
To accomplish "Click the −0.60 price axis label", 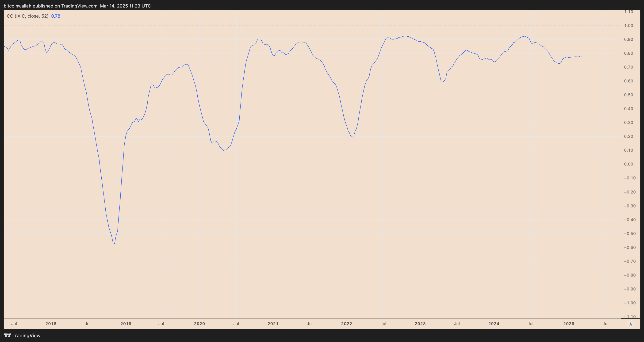I will (x=630, y=247).
